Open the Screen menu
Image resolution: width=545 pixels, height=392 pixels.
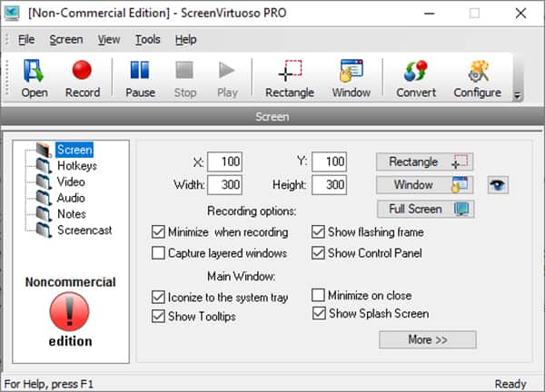(66, 40)
